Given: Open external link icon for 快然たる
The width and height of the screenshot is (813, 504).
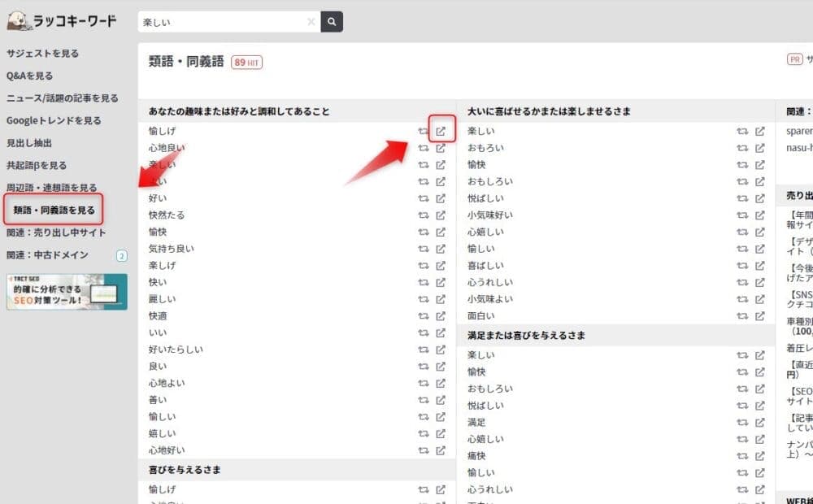Looking at the screenshot, I should [x=440, y=215].
